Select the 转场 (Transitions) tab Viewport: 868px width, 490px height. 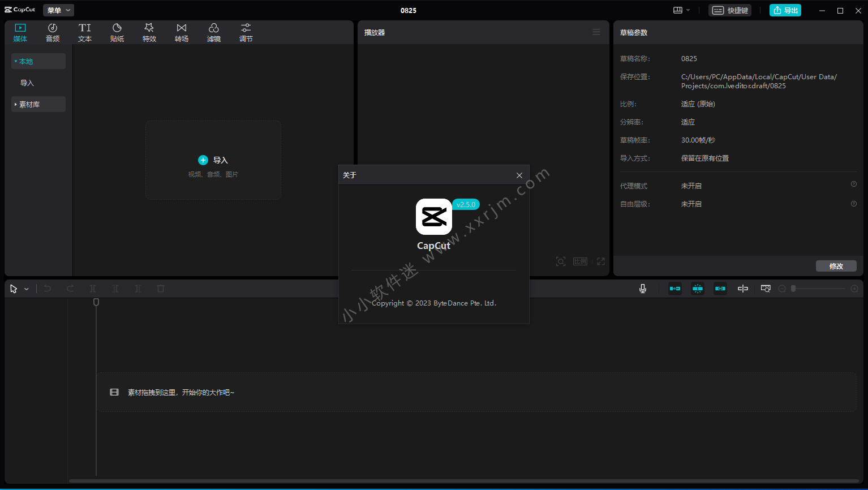[x=182, y=33]
